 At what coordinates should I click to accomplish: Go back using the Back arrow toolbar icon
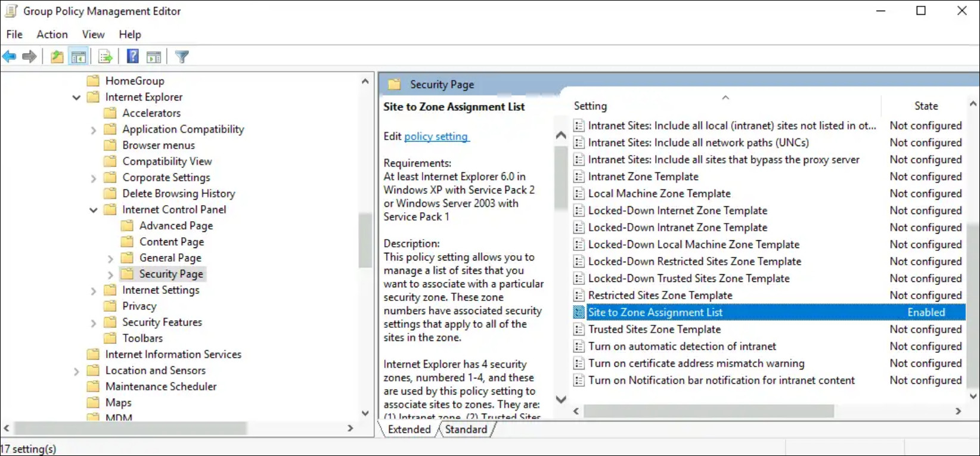coord(10,57)
